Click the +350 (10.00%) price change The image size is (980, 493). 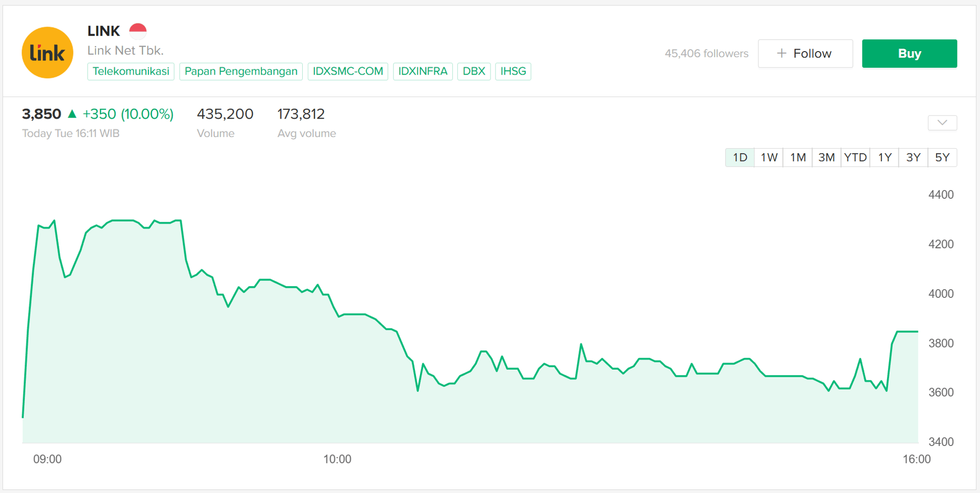click(x=128, y=114)
